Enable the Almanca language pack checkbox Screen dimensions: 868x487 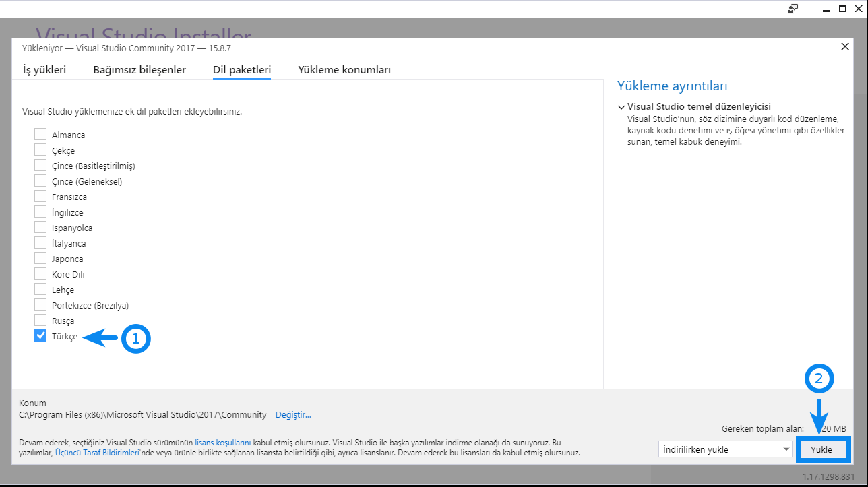pyautogui.click(x=40, y=135)
